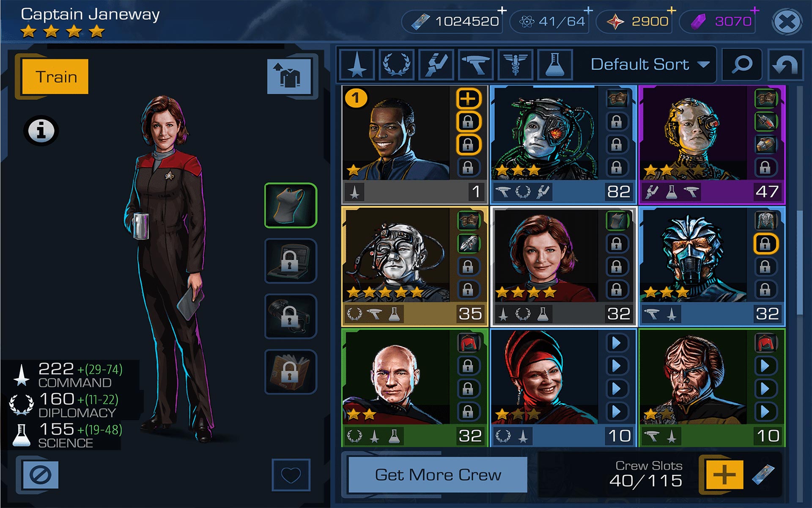Filter crew by Command skill star icon

(357, 65)
